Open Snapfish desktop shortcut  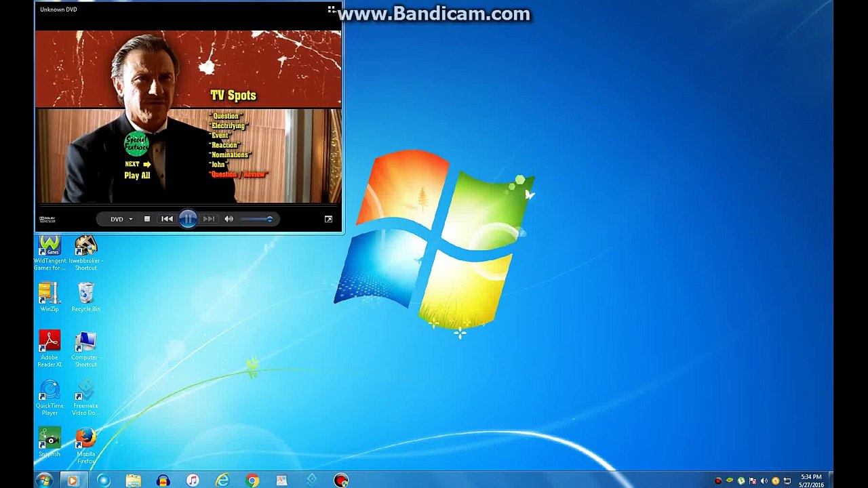[50, 442]
